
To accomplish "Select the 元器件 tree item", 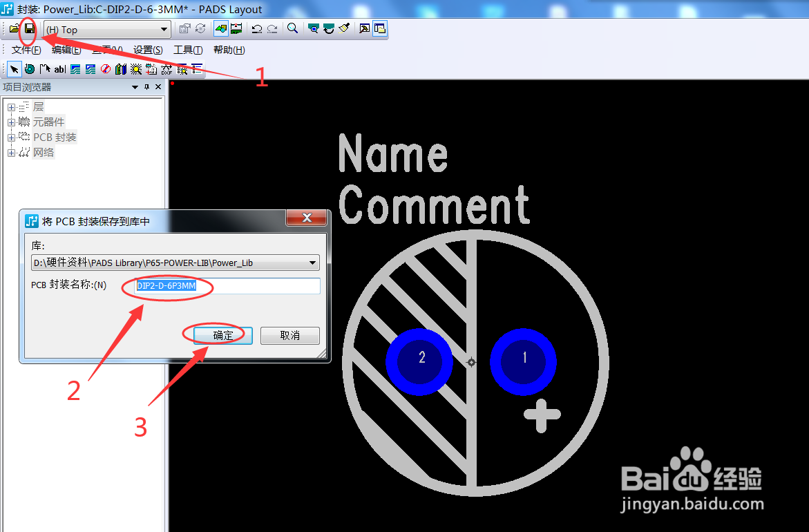I will pyautogui.click(x=49, y=122).
